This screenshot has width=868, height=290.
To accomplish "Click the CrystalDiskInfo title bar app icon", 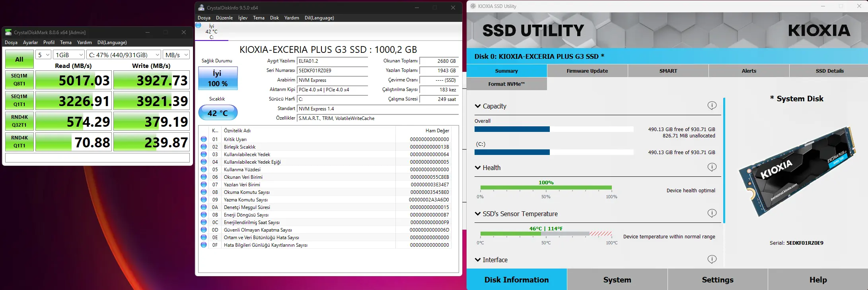I will click(201, 8).
